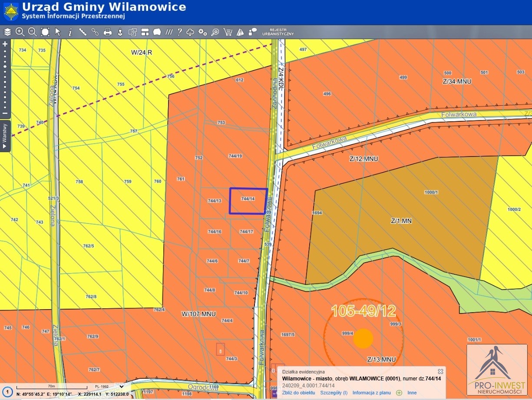This screenshot has width=532, height=400.
Task: Open the overlapping windows tool
Action: tap(132, 32)
